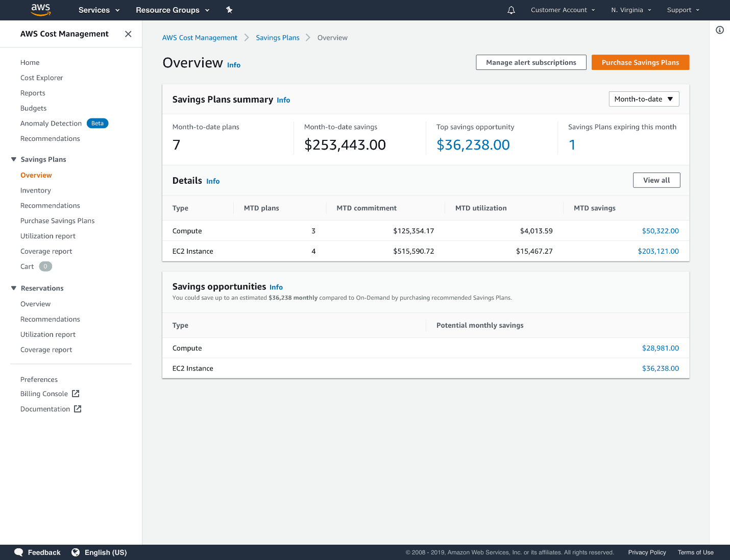
Task: Click the MTD utilization column header
Action: click(x=481, y=208)
